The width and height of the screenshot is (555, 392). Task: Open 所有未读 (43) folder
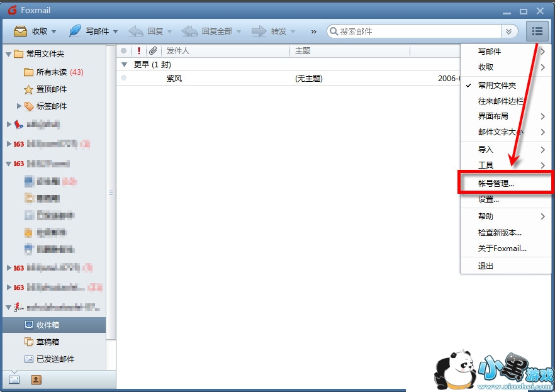[x=53, y=72]
